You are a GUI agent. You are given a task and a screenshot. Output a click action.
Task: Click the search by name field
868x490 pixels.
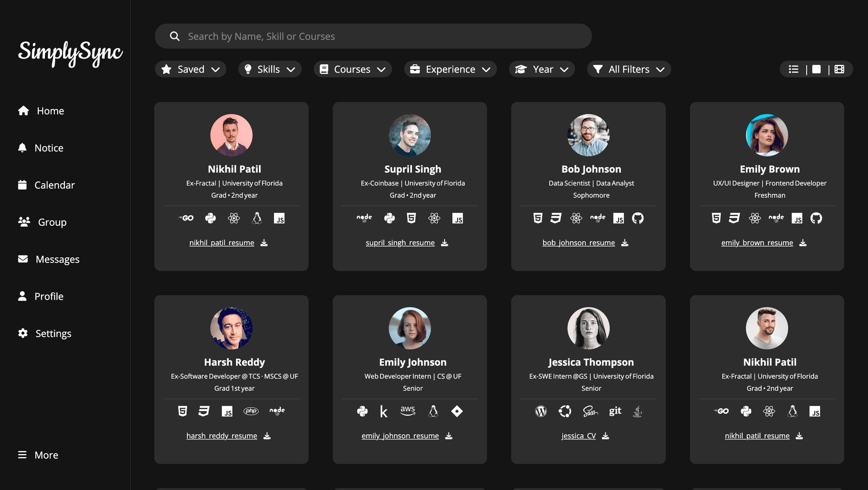pyautogui.click(x=373, y=36)
